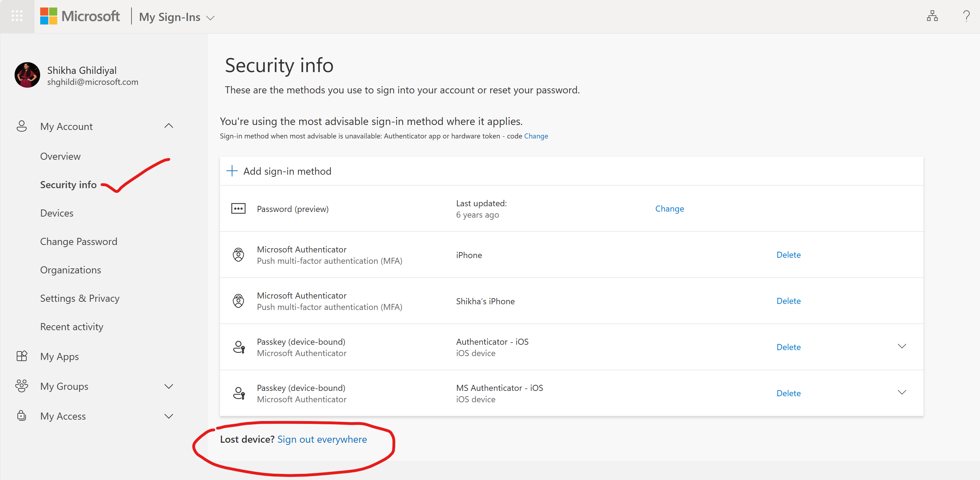Viewport: 980px width, 480px height.
Task: Delete the Authenticator - iOS passkey
Action: click(788, 347)
